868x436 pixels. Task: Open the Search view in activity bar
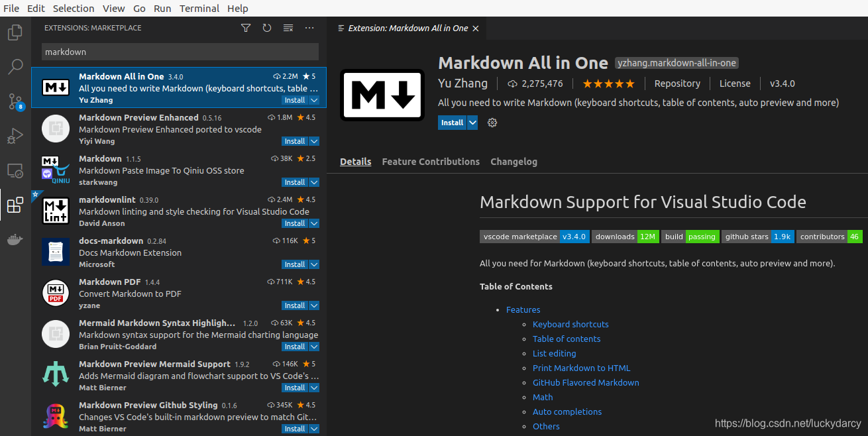point(15,66)
